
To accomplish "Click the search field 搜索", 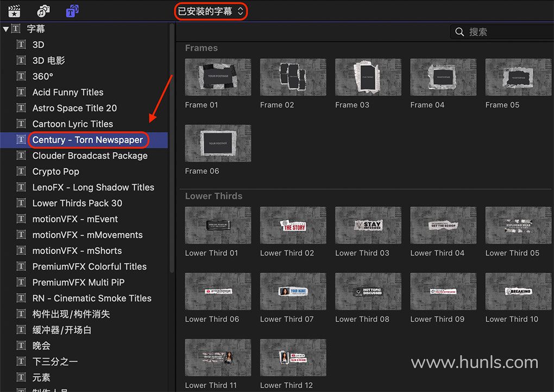I will point(502,32).
